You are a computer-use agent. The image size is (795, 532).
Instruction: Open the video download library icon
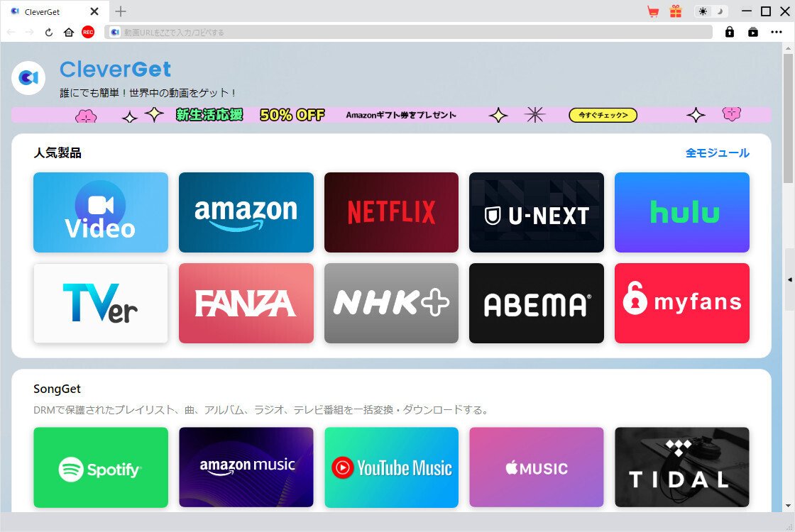click(753, 32)
